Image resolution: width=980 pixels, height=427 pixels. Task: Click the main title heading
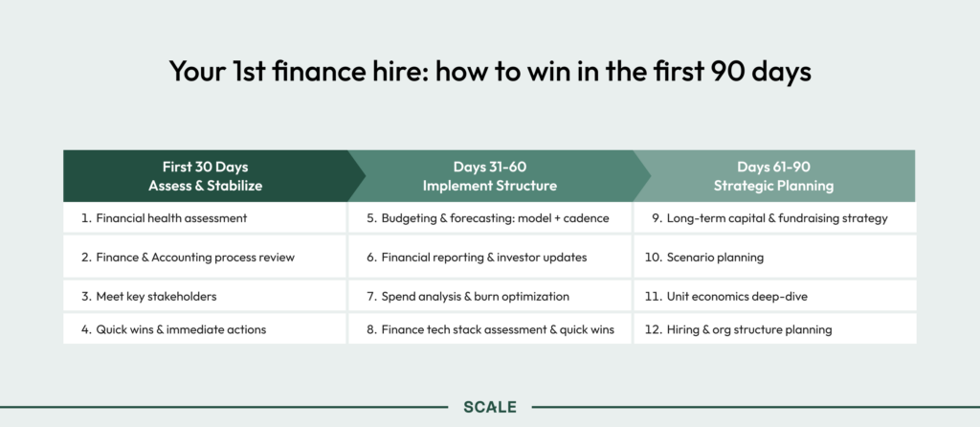click(x=490, y=72)
